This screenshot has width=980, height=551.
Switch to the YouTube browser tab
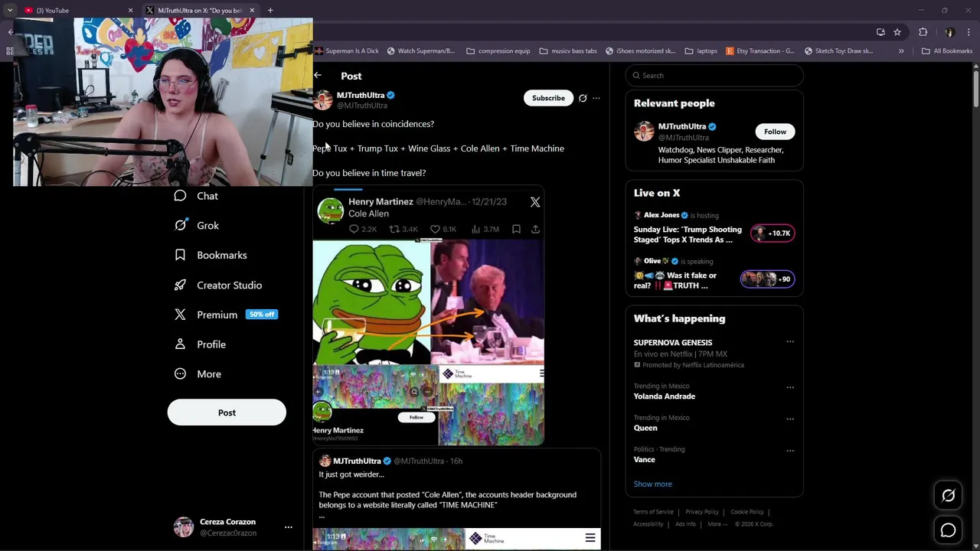(77, 10)
